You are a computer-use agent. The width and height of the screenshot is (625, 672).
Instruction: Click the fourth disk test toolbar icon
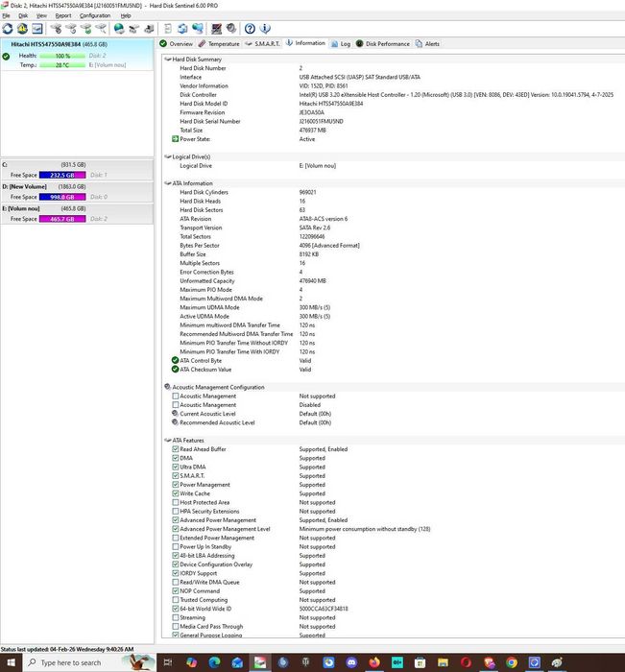pyautogui.click(x=101, y=29)
